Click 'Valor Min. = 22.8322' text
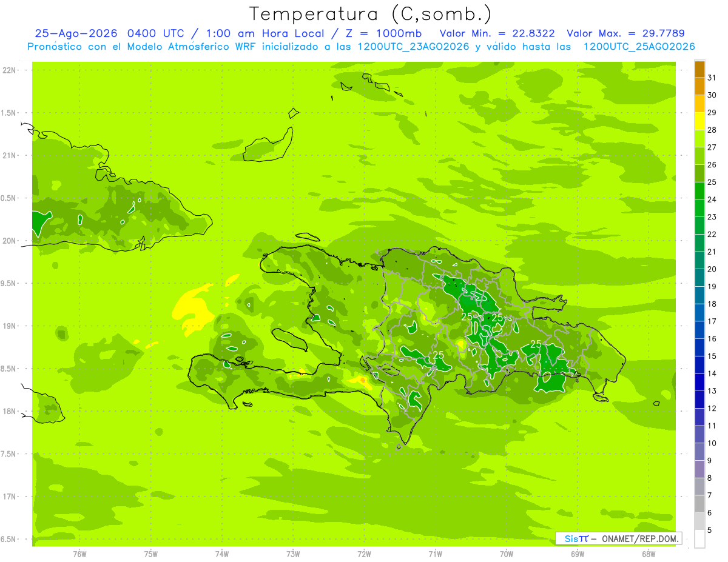 [497, 33]
